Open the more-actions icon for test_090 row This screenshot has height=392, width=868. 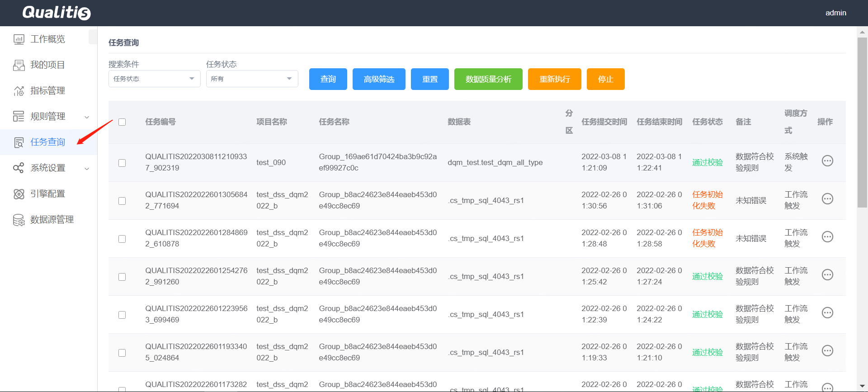click(x=827, y=161)
